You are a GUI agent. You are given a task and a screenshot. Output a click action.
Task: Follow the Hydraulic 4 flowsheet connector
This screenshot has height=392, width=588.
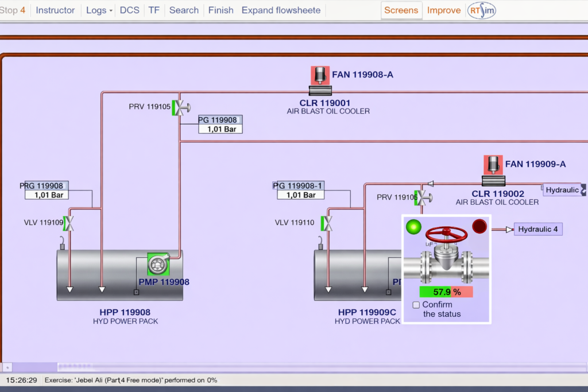click(537, 230)
